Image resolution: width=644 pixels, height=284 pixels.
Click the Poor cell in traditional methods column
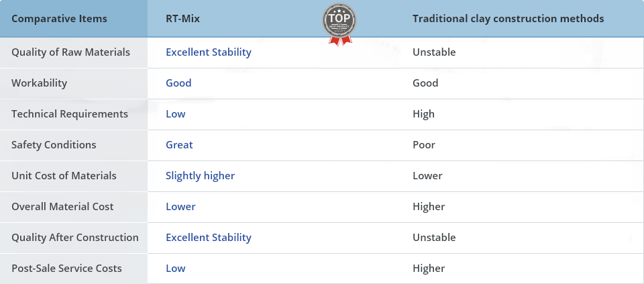point(424,144)
